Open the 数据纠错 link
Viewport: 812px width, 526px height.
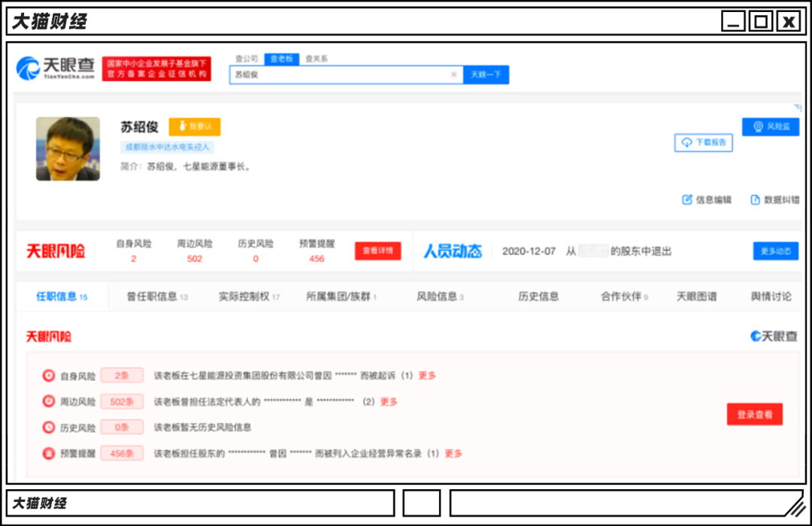[x=774, y=199]
